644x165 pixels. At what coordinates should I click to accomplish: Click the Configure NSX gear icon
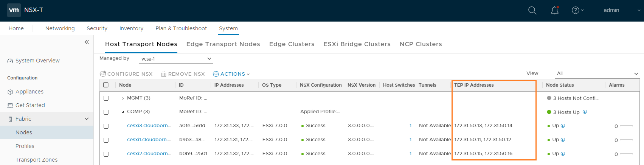103,74
